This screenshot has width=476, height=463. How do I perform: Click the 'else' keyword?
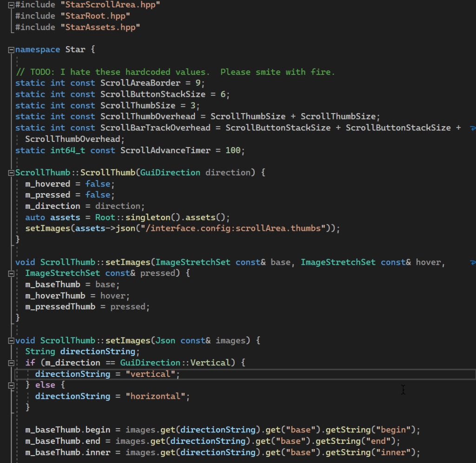click(x=45, y=385)
